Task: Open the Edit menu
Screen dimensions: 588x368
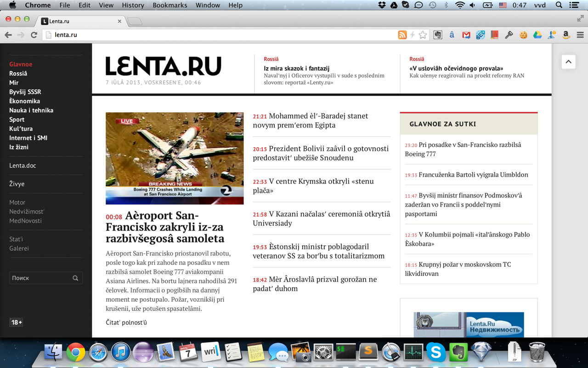Action: [85, 5]
